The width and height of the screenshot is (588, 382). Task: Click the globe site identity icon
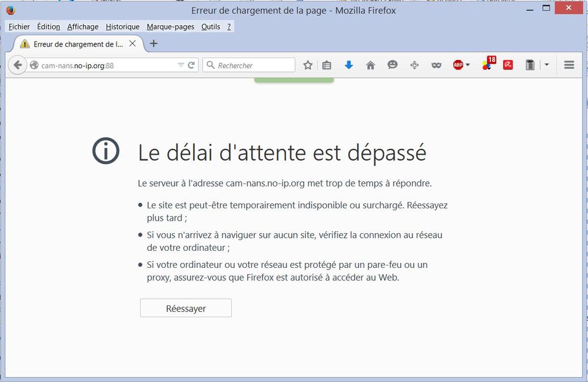tap(34, 65)
